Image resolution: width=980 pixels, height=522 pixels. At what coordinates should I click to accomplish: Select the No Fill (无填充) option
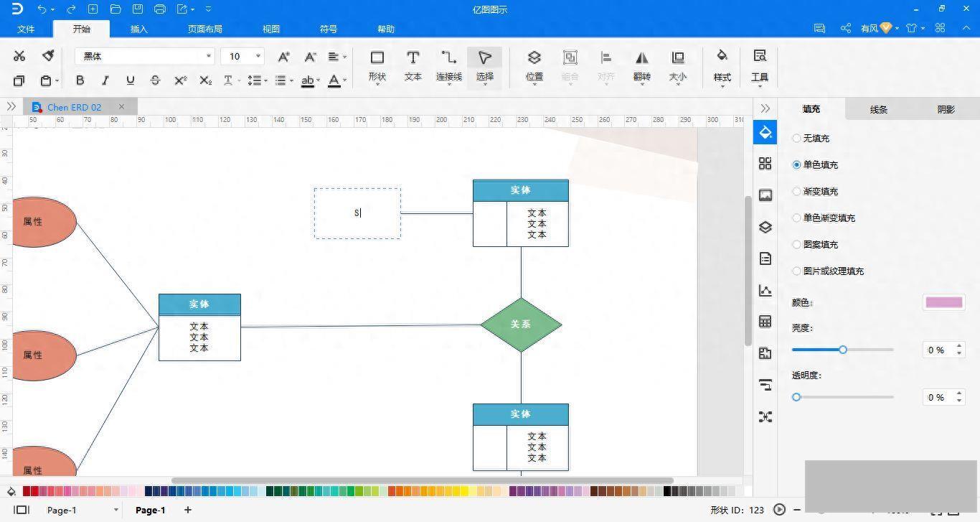click(811, 138)
